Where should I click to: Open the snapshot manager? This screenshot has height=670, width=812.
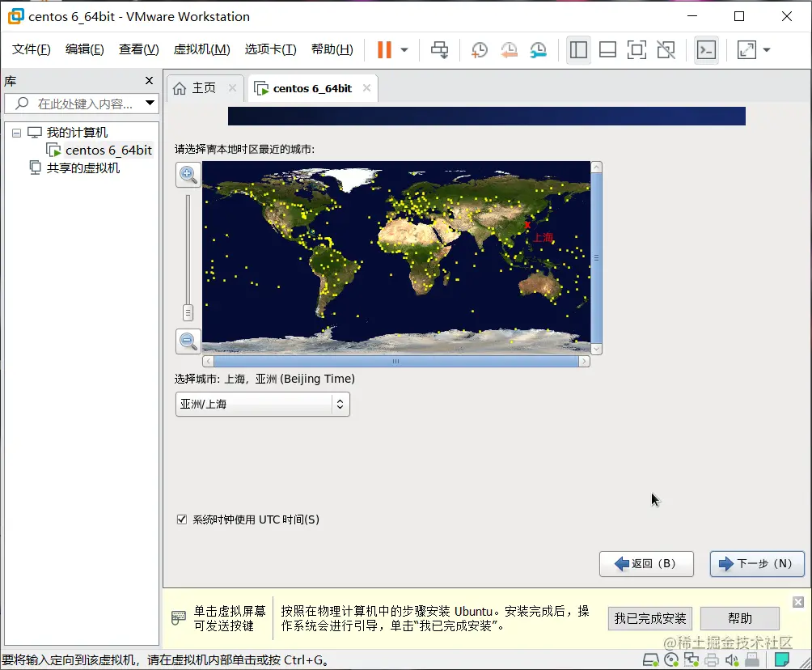point(539,49)
